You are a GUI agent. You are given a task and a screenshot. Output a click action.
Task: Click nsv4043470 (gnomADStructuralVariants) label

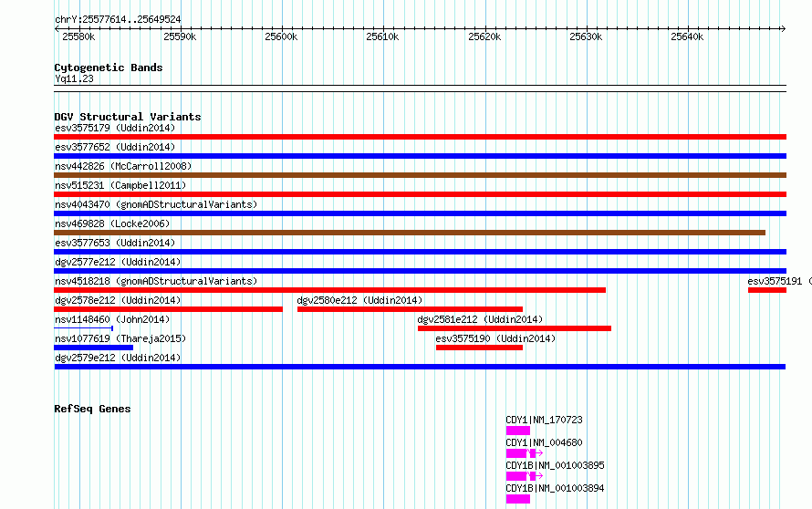[156, 204]
